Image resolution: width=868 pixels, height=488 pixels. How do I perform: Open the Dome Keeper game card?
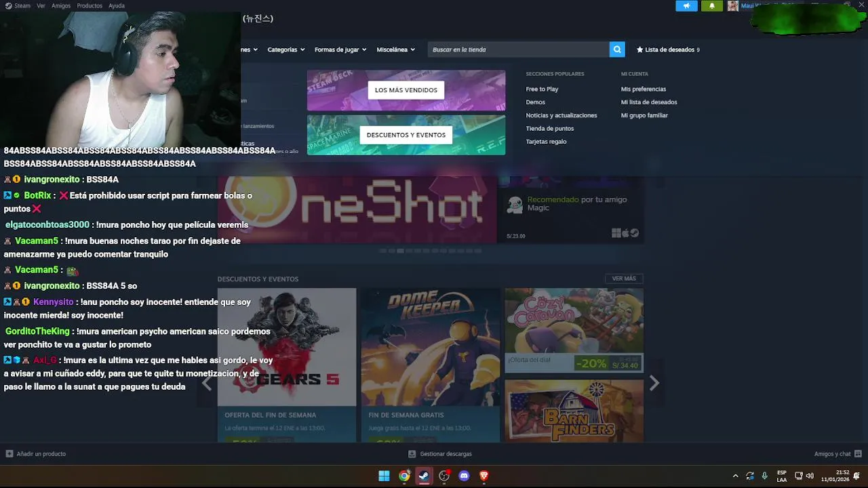431,365
